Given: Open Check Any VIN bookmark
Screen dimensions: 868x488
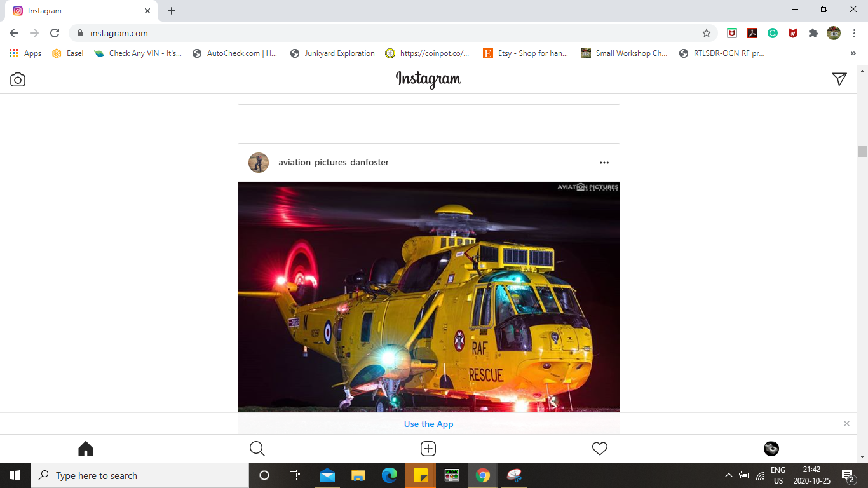Looking at the screenshot, I should (x=138, y=53).
